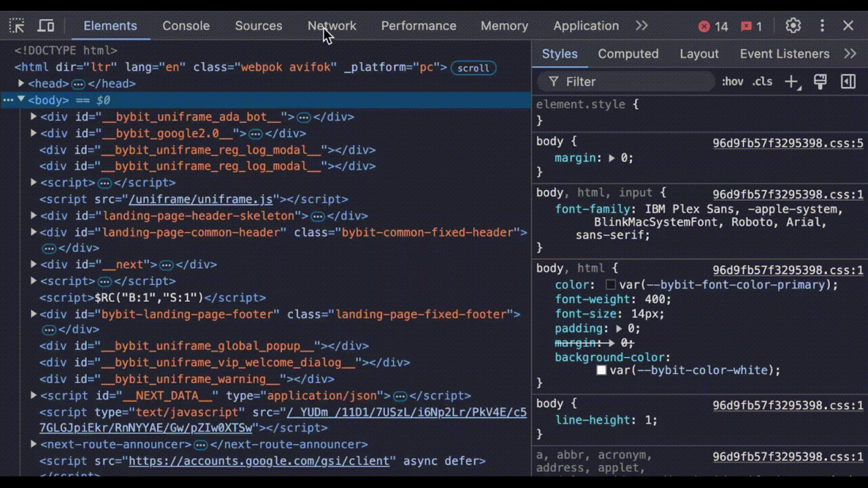Toggle the :hov element state button

[732, 82]
